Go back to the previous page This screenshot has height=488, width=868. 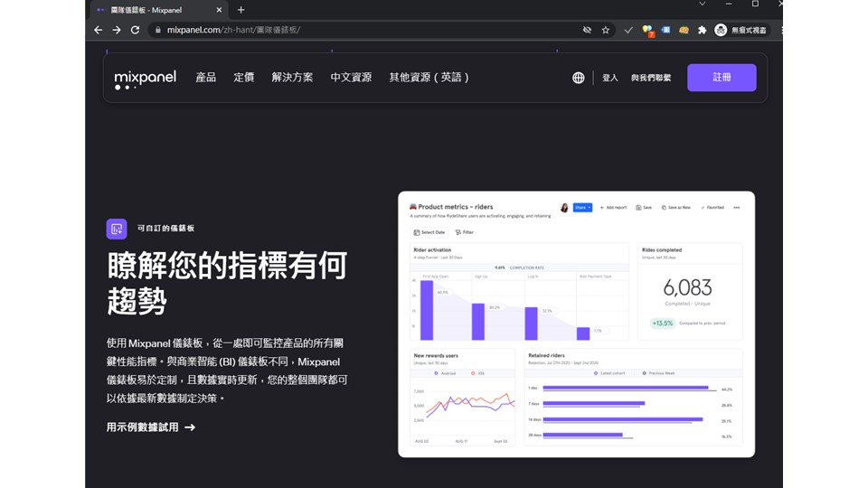98,30
